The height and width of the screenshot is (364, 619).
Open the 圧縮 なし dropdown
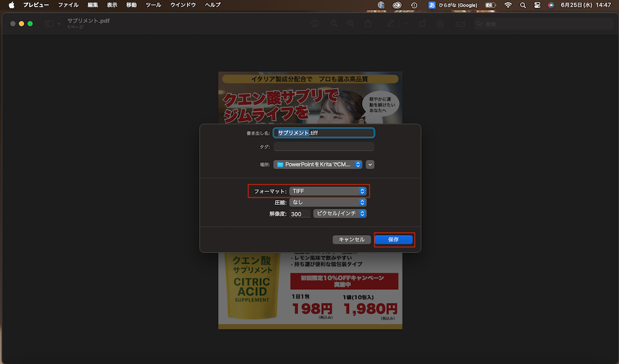point(327,202)
